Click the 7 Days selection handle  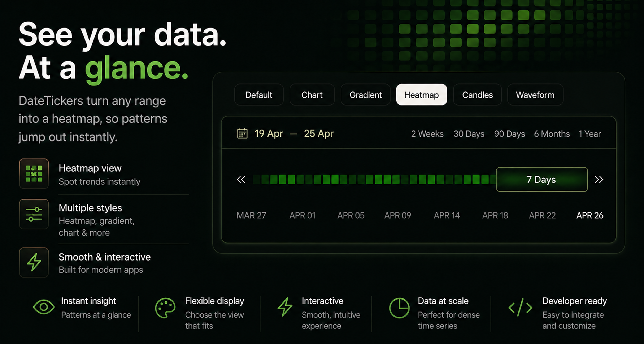tap(542, 179)
